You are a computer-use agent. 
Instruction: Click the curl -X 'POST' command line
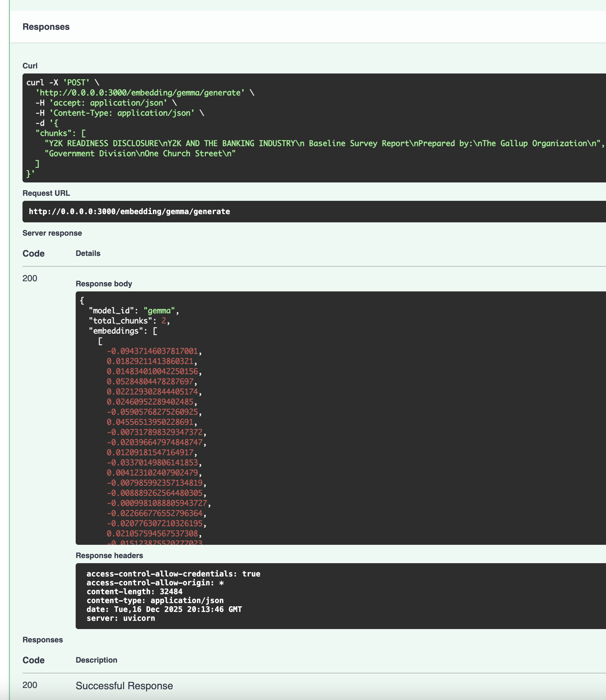pyautogui.click(x=63, y=83)
